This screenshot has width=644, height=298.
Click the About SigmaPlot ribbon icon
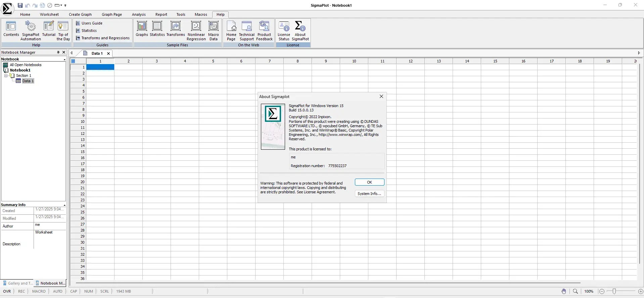pos(300,31)
